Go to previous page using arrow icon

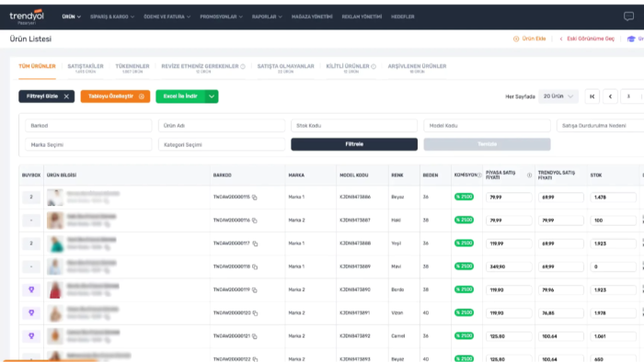[x=610, y=96]
